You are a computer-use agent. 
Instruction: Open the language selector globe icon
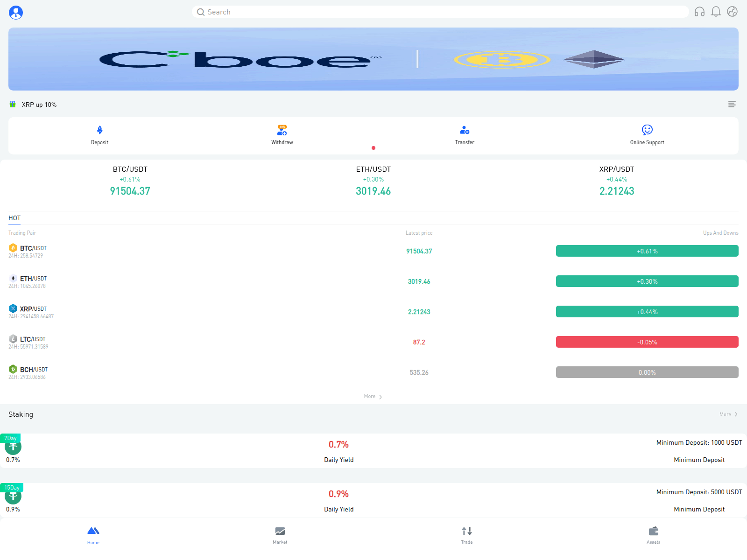click(732, 12)
